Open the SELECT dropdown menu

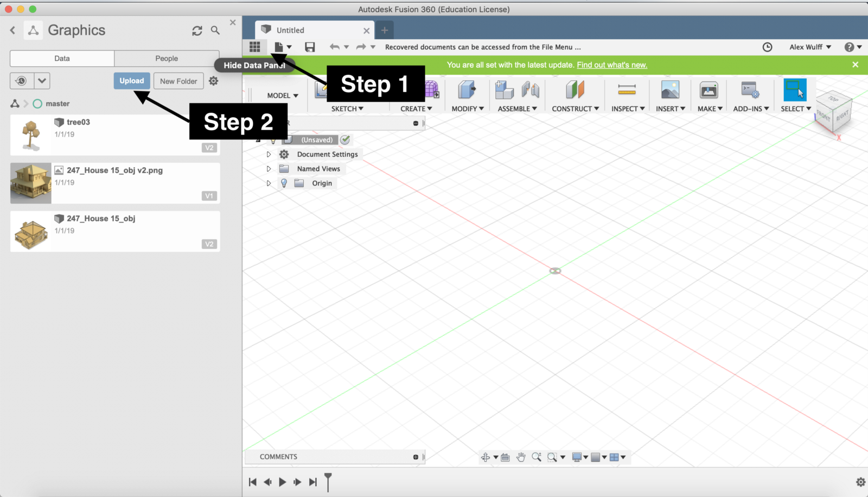click(x=796, y=109)
